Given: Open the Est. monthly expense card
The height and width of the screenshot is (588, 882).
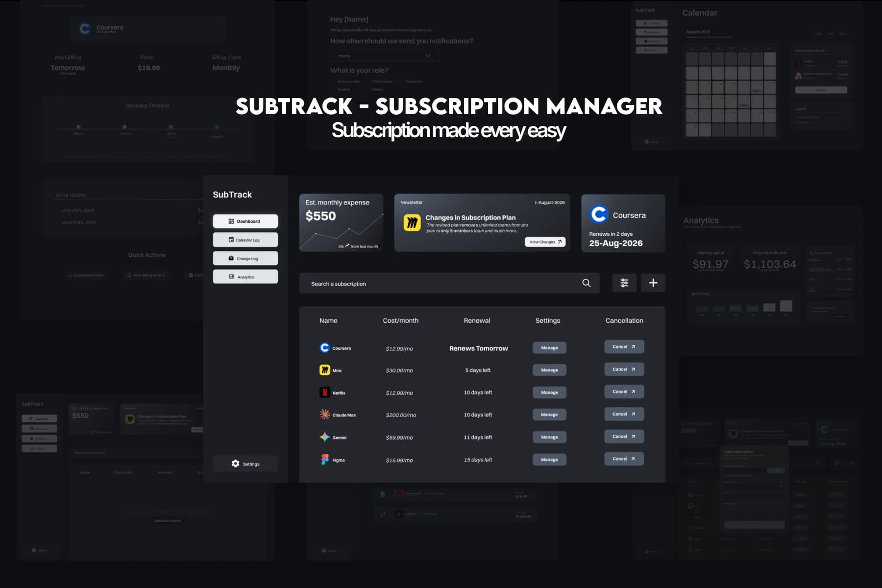Looking at the screenshot, I should point(341,223).
